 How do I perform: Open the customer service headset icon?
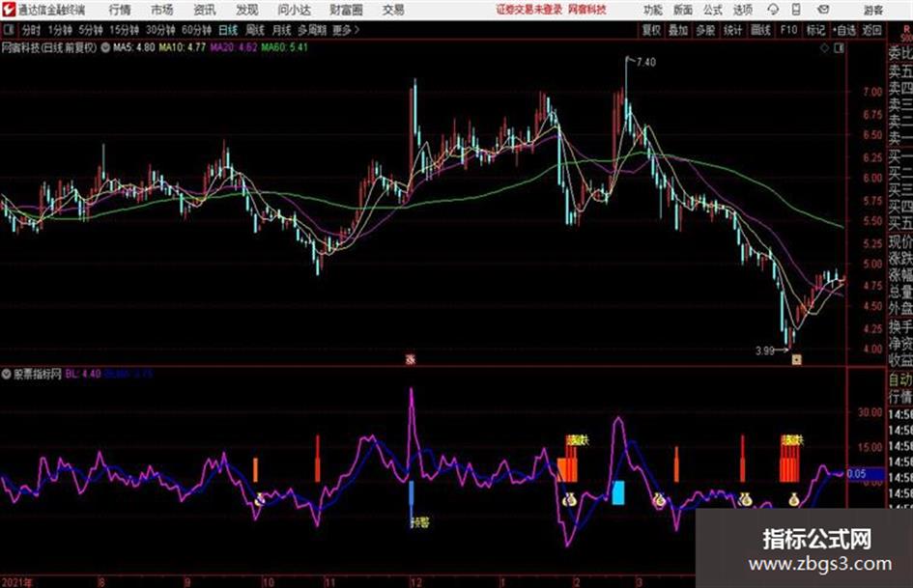point(773,10)
